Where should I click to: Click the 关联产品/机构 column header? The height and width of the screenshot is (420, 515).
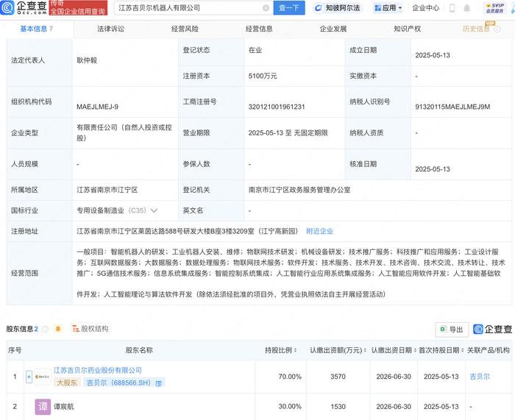[489, 350]
